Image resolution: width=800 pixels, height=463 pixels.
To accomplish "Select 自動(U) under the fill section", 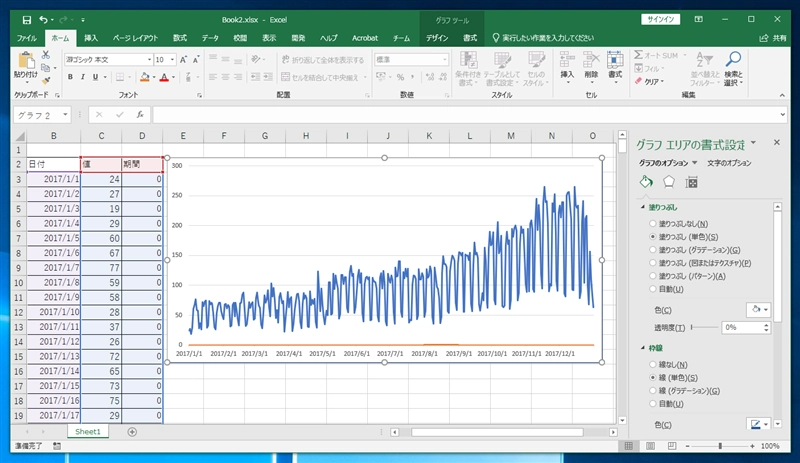I will click(653, 289).
